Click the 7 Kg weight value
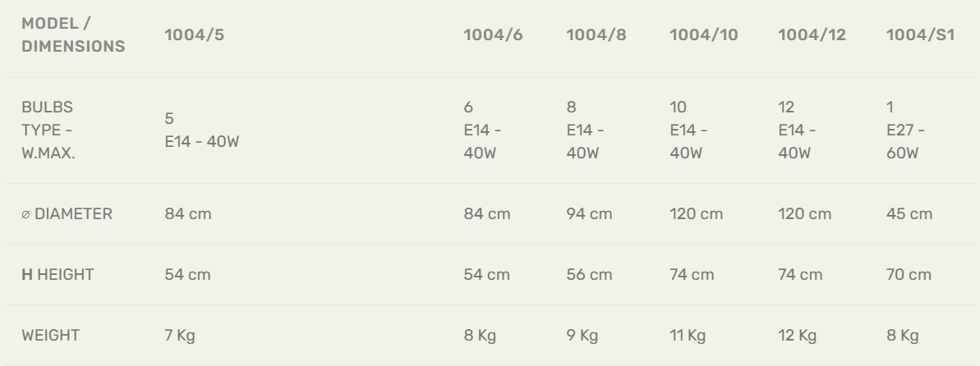Image resolution: width=980 pixels, height=366 pixels. pos(180,336)
